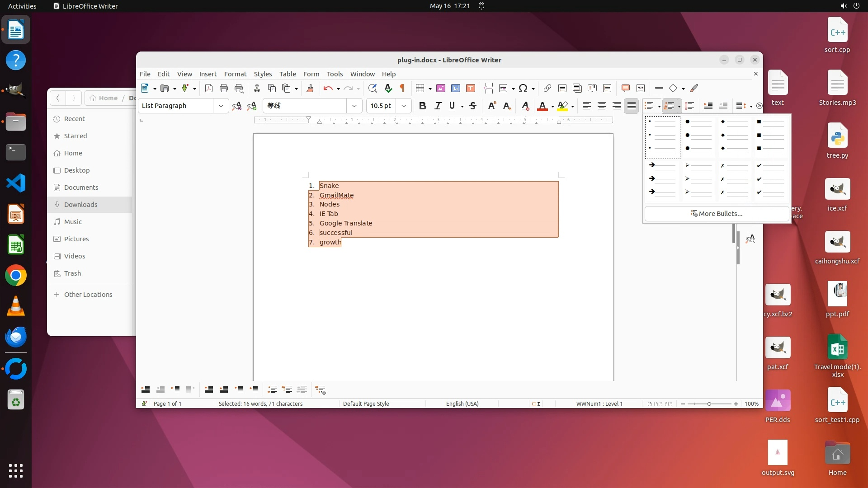The width and height of the screenshot is (868, 488).
Task: Click the Insert Comment speech bubble icon
Action: click(x=625, y=89)
